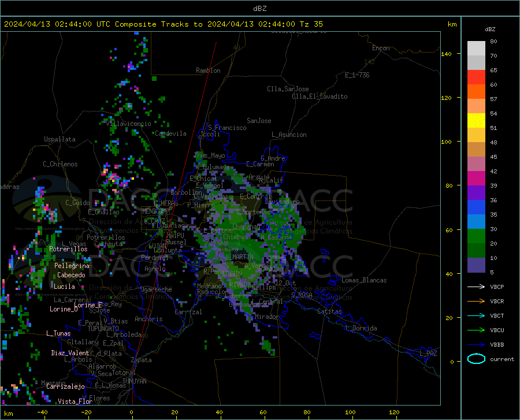Click the 'Ramblon' label
Screen dimensions: 520x420
pos(208,70)
